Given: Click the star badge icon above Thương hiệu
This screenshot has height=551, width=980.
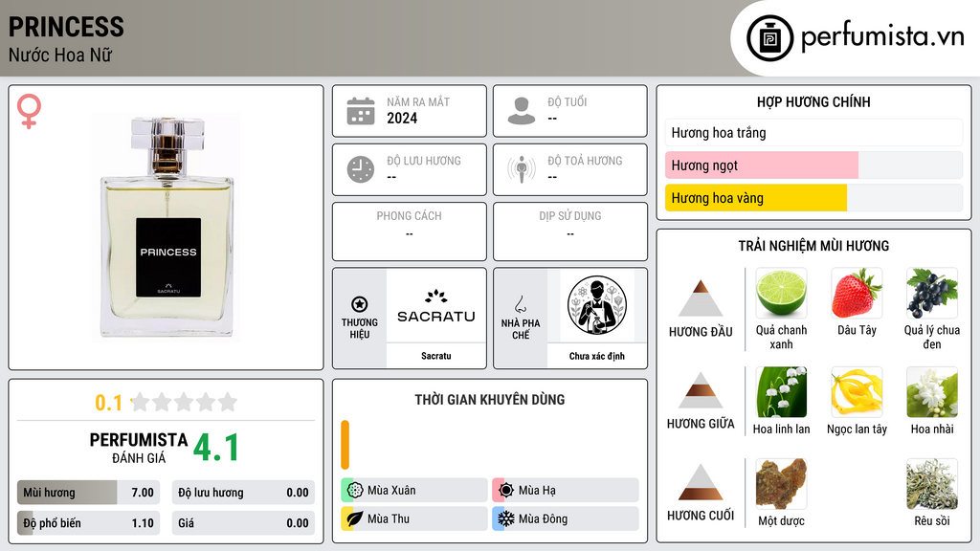Looking at the screenshot, I should 360,304.
